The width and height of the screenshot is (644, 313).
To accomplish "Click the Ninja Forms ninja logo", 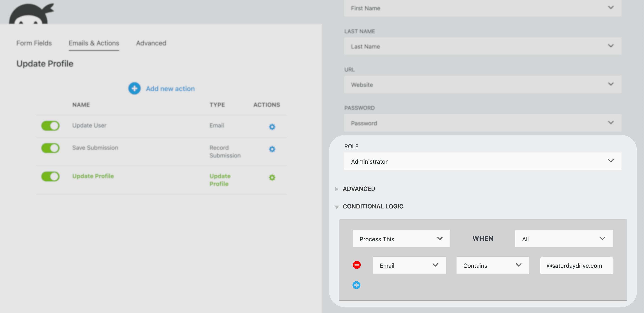I will pyautogui.click(x=31, y=14).
